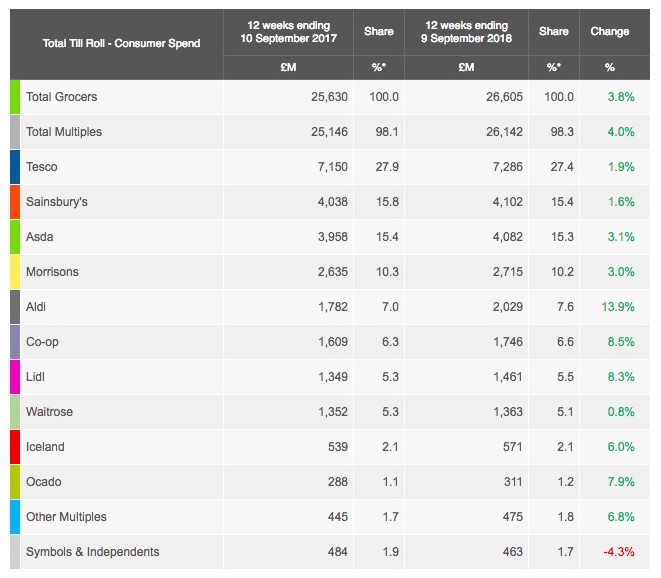Select the Waitrose row label
Screen dimensions: 661x578
(x=49, y=412)
